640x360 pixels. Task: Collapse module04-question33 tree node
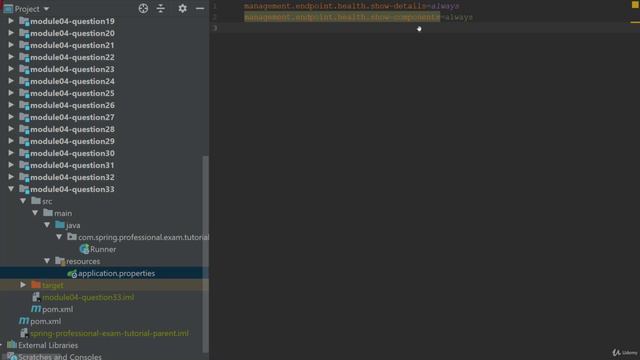tap(11, 189)
